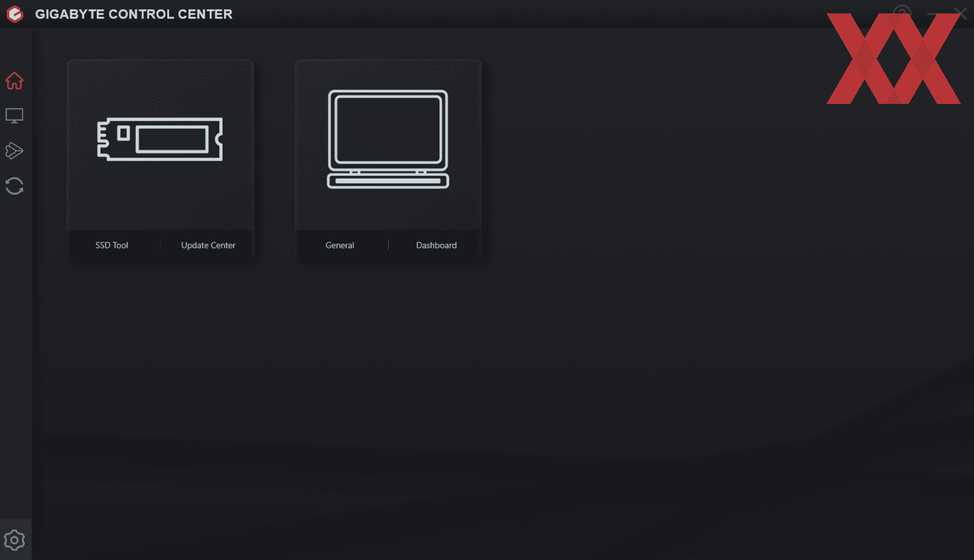Open the settings gear in the sidebar
The width and height of the screenshot is (974, 560).
[x=14, y=540]
